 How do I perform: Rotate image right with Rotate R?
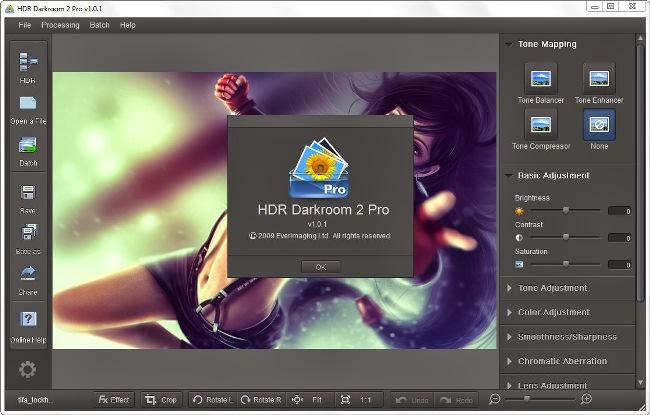point(261,400)
